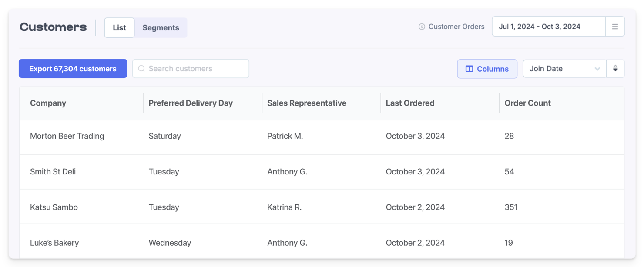This screenshot has height=267, width=644.
Task: Sort by the Order Count column header
Action: pyautogui.click(x=527, y=103)
